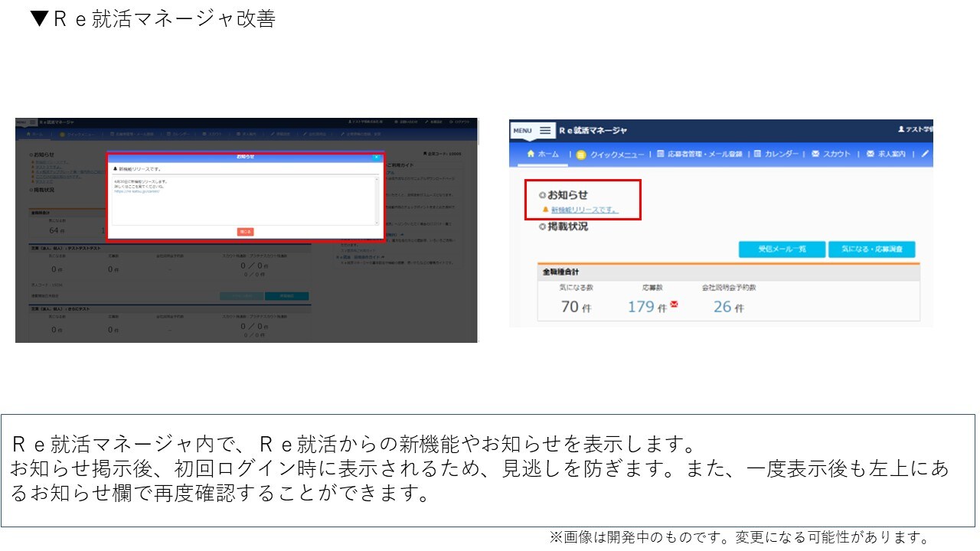Click the orange bell icon under お知らせ heading
The height and width of the screenshot is (551, 980).
click(545, 210)
